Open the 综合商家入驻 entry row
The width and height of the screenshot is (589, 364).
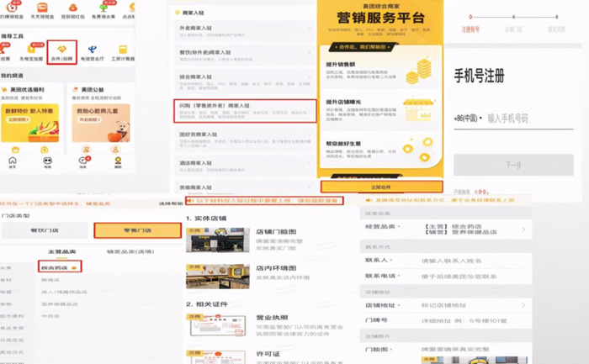tap(244, 82)
